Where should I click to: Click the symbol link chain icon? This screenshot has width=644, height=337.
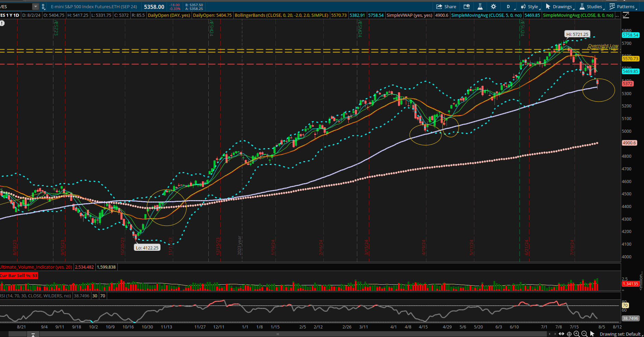(x=43, y=7)
